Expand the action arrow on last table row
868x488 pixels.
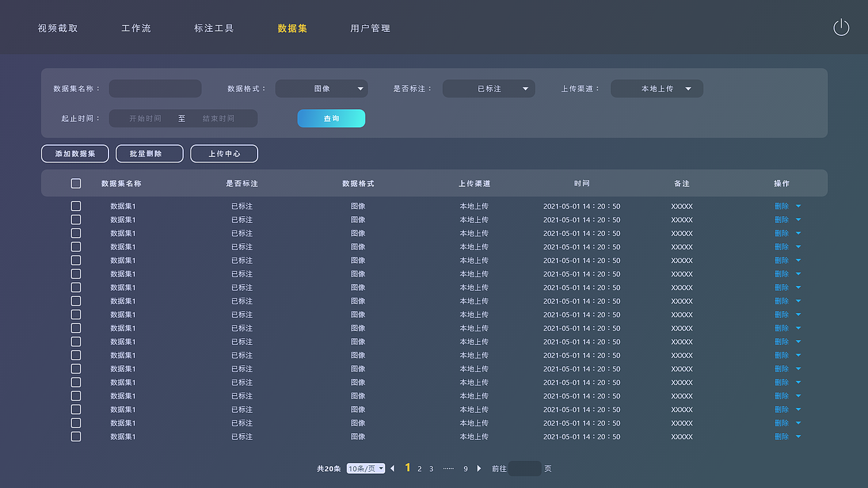point(798,436)
